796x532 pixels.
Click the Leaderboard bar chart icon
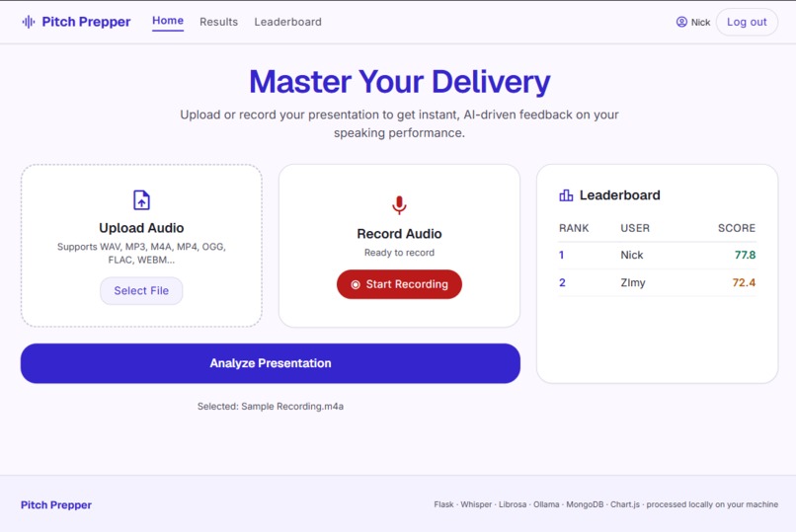(566, 195)
